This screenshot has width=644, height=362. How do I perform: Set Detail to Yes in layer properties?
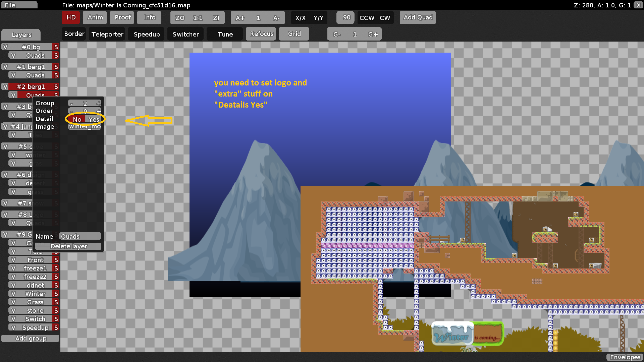pos(94,119)
